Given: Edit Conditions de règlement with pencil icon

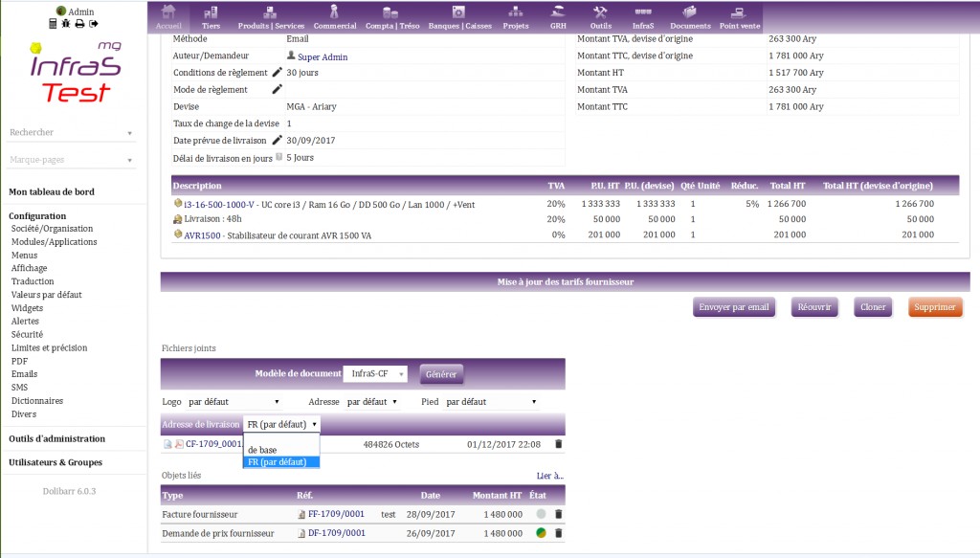Looking at the screenshot, I should pos(277,73).
